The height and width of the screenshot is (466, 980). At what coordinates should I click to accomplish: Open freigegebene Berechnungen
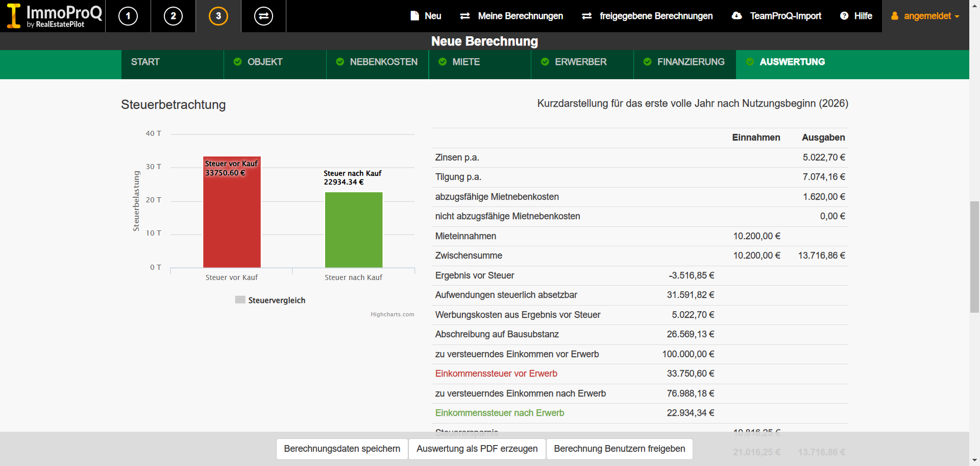pos(647,16)
